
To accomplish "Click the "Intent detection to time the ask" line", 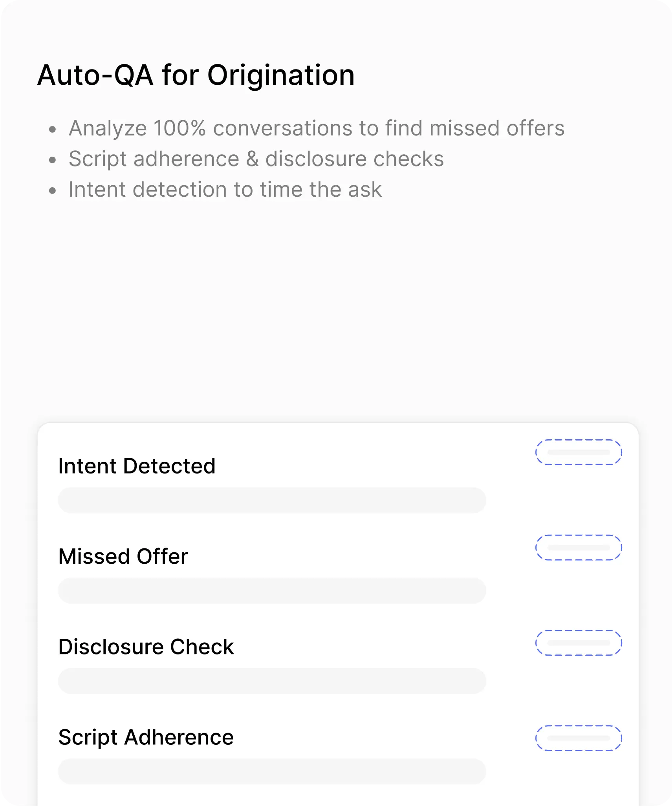I will (225, 190).
